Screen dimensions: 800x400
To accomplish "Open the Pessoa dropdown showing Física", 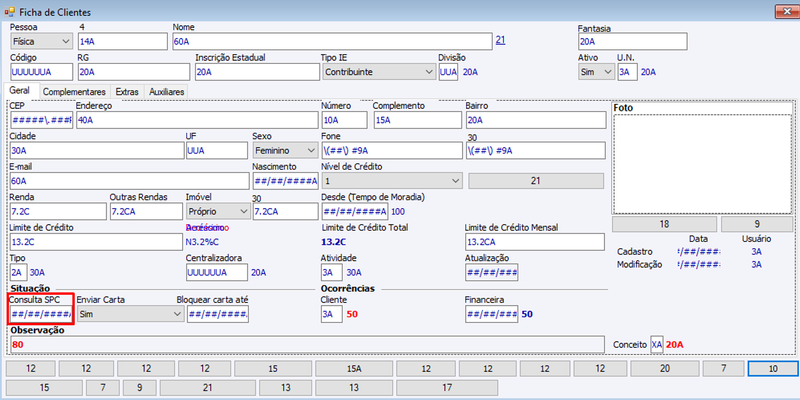I will [42, 41].
